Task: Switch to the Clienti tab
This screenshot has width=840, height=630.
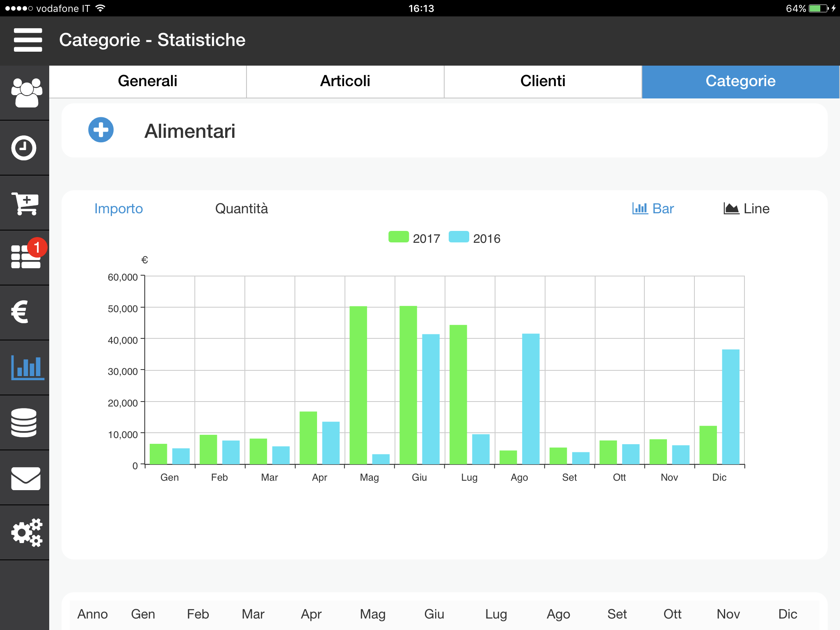Action: pos(543,81)
